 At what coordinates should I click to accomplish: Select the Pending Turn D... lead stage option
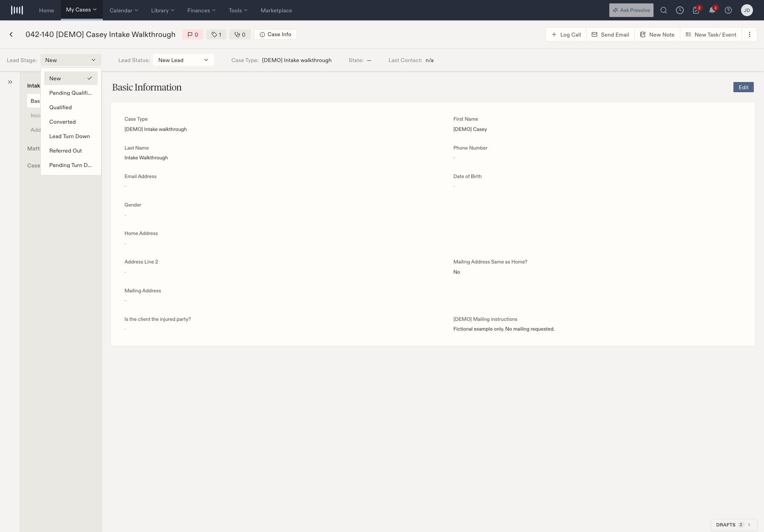pyautogui.click(x=71, y=165)
